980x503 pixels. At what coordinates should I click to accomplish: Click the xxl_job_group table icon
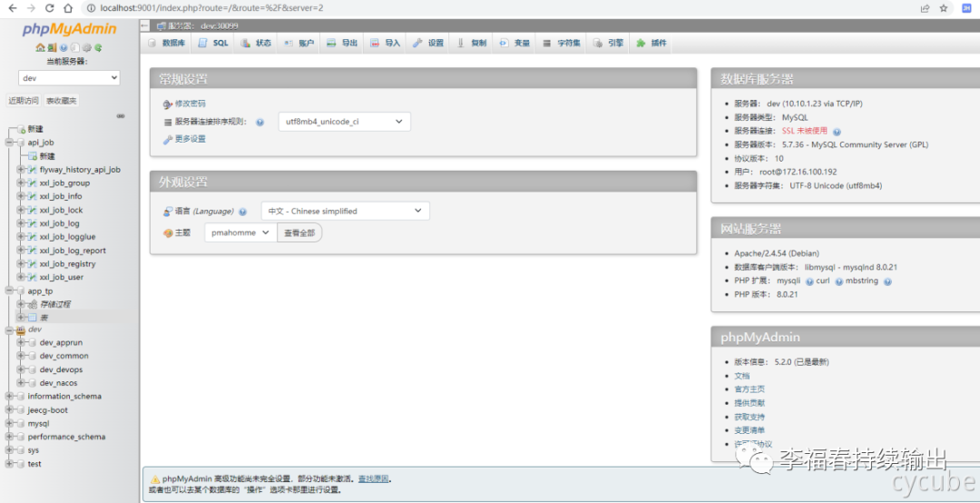pyautogui.click(x=33, y=182)
